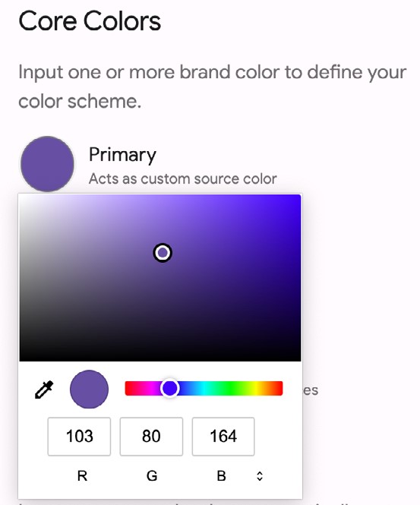Pick black at the bottom of gradient area

tap(160, 358)
